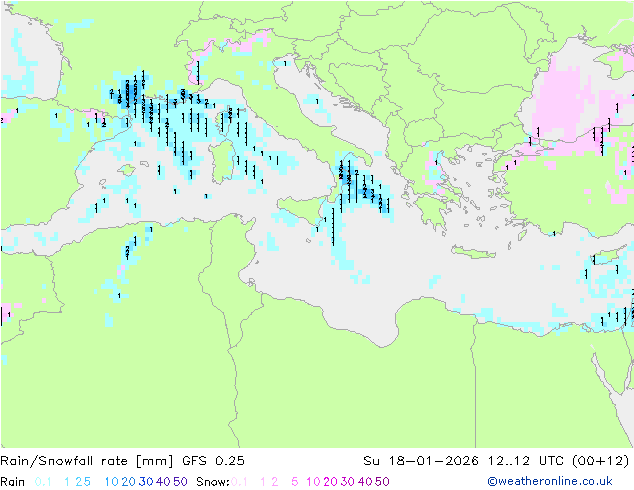
Task: Select the snow legend value 5
Action: click(x=295, y=482)
